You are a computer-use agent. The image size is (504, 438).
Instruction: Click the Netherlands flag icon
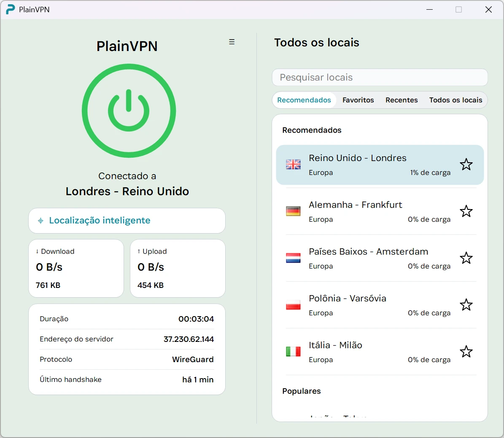293,258
